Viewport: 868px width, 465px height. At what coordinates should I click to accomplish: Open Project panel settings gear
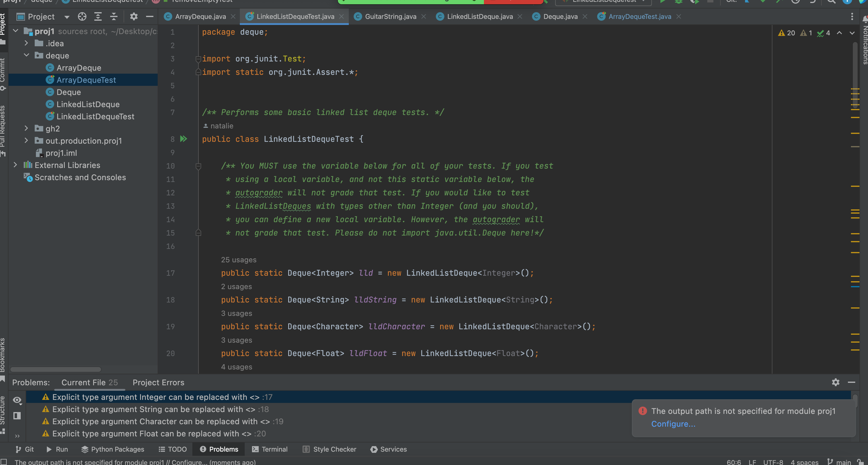(x=134, y=16)
